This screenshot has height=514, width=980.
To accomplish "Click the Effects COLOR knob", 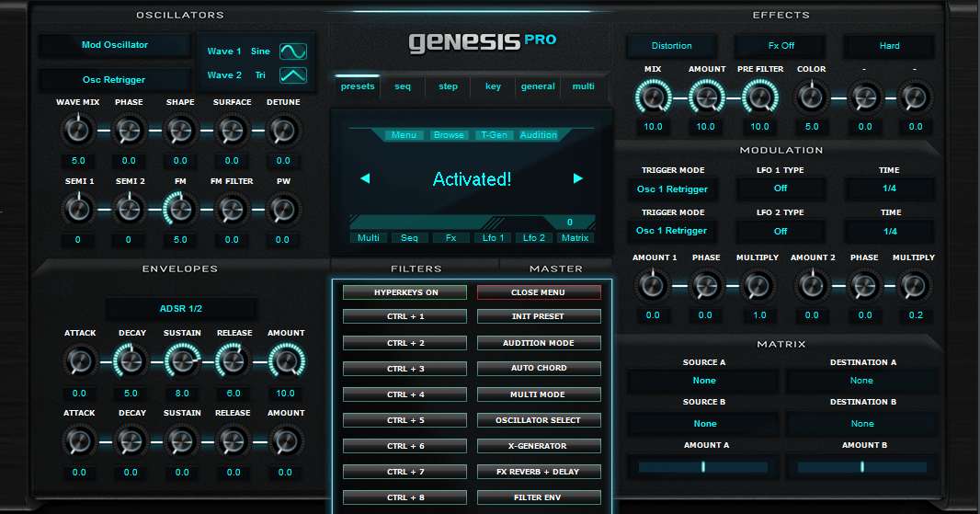I will tap(811, 97).
